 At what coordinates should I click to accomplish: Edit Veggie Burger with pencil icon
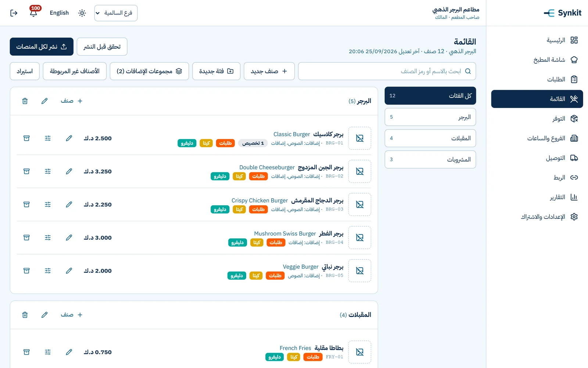point(69,271)
